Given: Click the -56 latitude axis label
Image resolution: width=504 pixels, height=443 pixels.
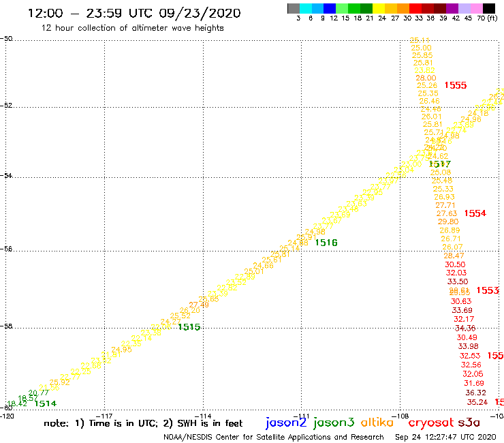Looking at the screenshot, I should click(x=6, y=249).
